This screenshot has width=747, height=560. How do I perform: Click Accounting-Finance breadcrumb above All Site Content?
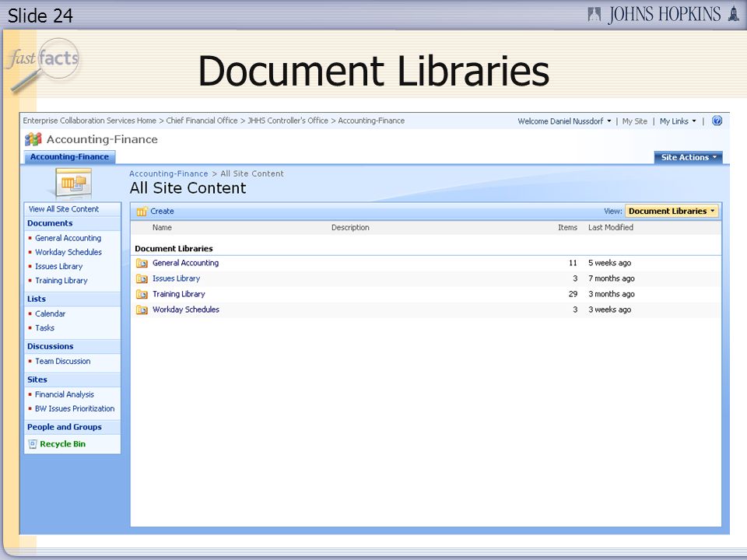[169, 173]
